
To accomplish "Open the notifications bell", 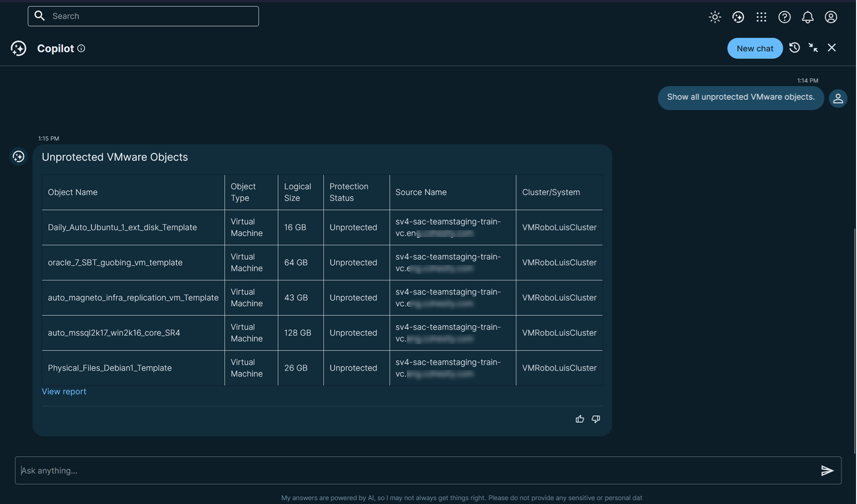I will click(x=807, y=17).
